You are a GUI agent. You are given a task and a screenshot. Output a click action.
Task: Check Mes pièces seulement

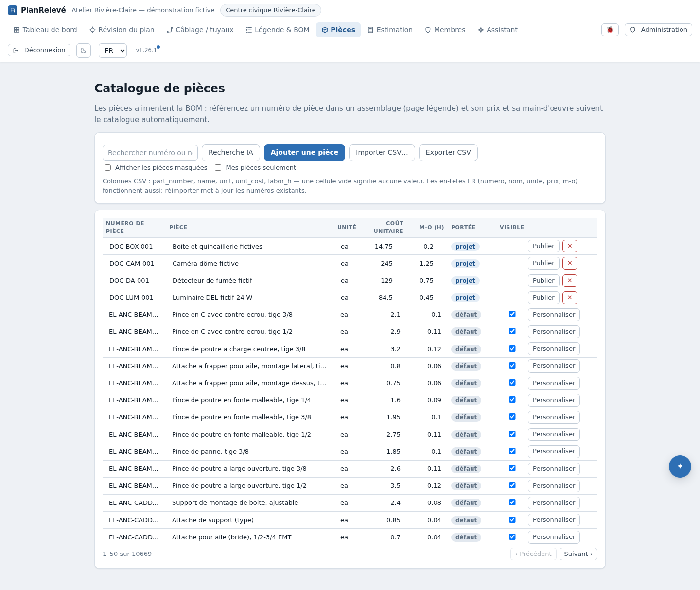218,168
